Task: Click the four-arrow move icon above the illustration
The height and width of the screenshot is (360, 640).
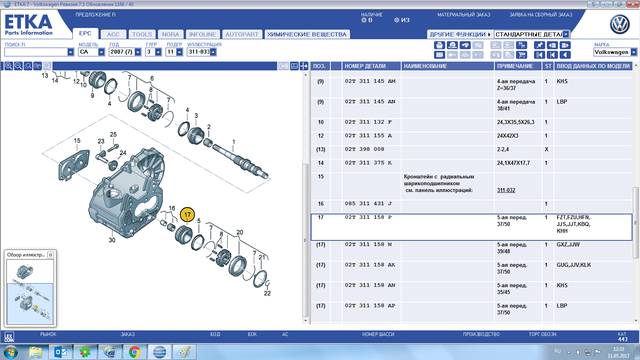Action: pos(304,66)
